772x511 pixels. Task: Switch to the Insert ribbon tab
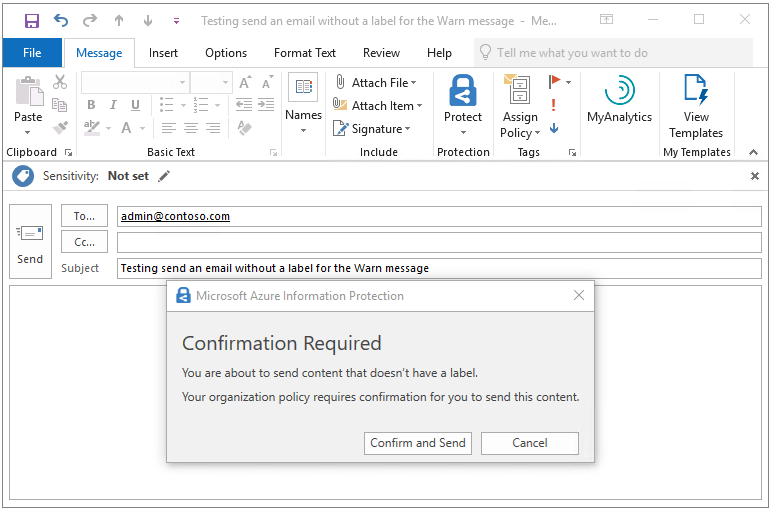point(163,53)
